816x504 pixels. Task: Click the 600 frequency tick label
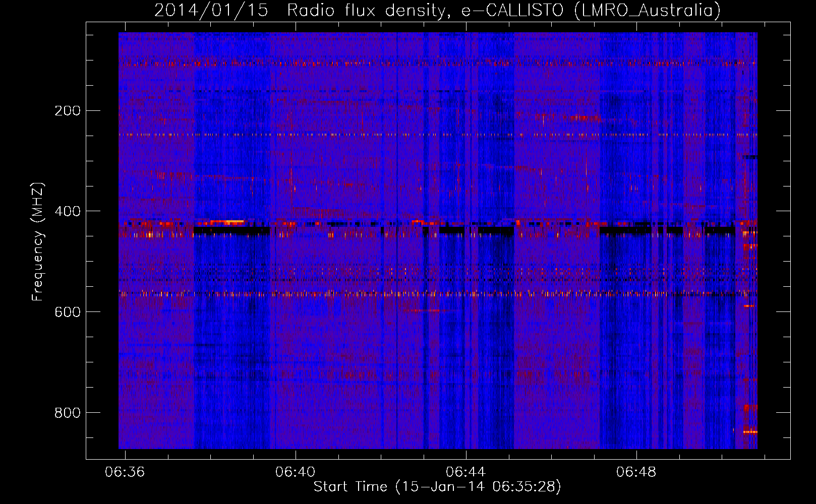68,312
